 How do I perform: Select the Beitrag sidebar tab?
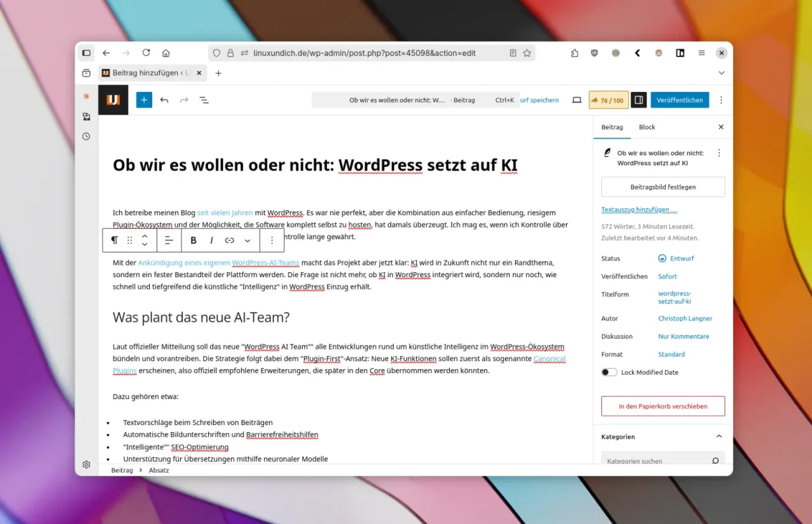tap(612, 127)
